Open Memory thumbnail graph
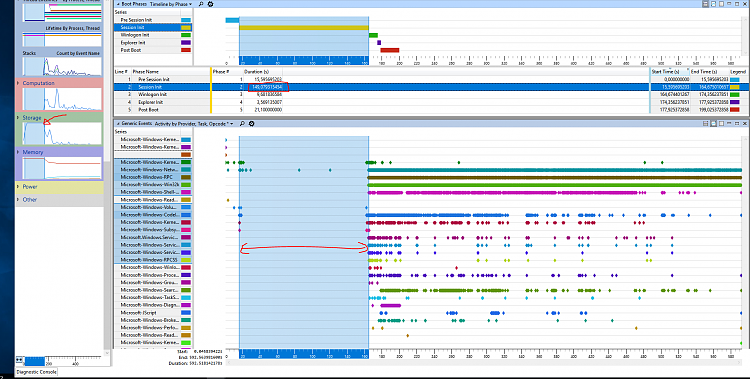 point(62,168)
